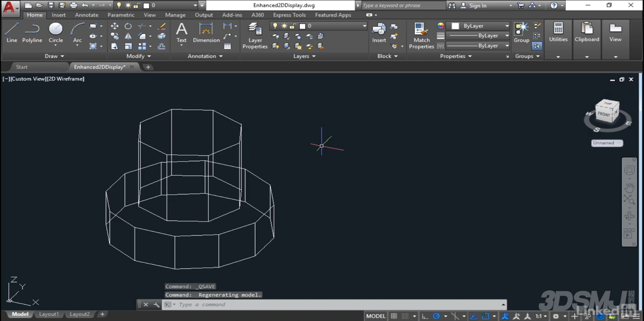
Task: Click the Stretch tool icon
Action: tap(114, 46)
